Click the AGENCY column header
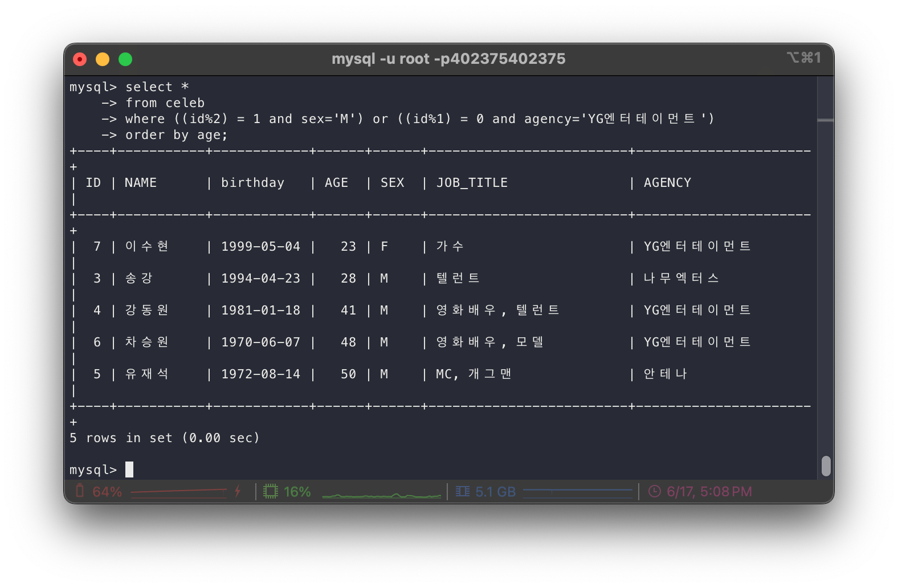This screenshot has width=898, height=588. (667, 182)
